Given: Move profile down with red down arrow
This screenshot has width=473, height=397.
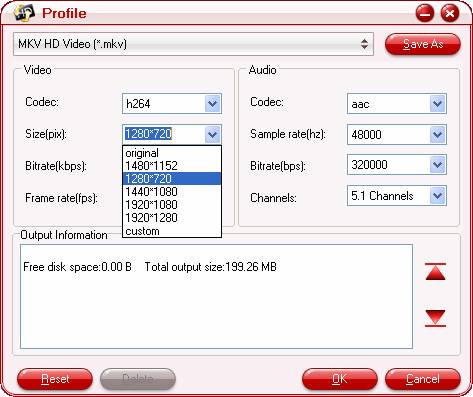Looking at the screenshot, I should (435, 317).
